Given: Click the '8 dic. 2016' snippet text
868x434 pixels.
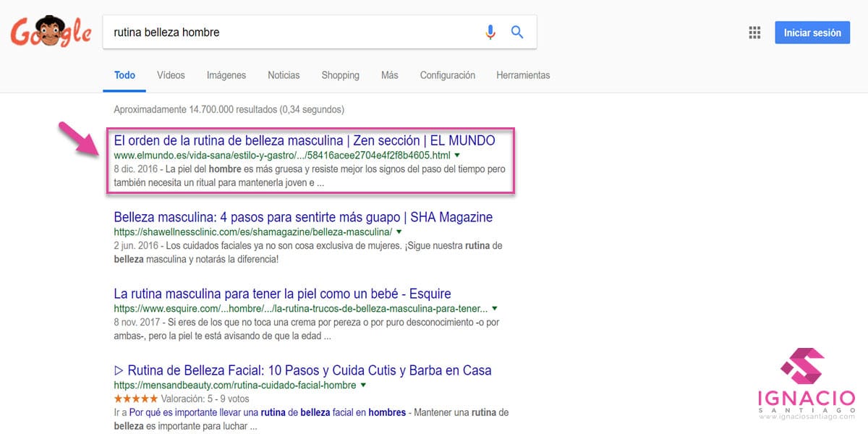Looking at the screenshot, I should 135,169.
